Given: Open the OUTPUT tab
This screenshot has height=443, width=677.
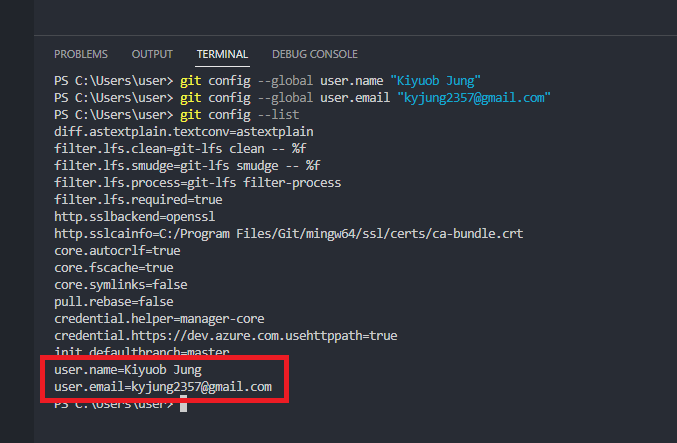Looking at the screenshot, I should pyautogui.click(x=152, y=54).
